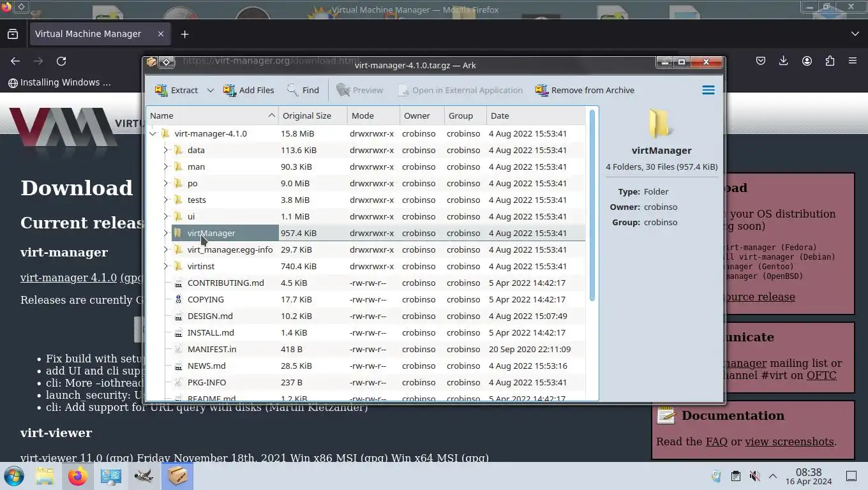Open the OFTC link
The image size is (868, 490).
tap(821, 375)
